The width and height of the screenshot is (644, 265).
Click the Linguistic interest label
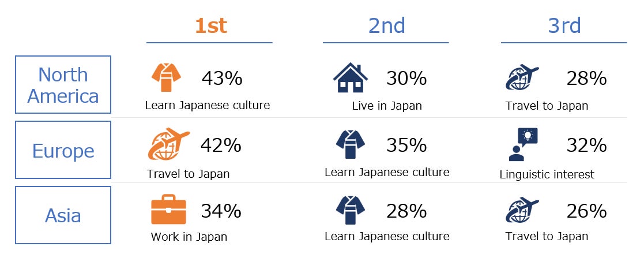547,174
